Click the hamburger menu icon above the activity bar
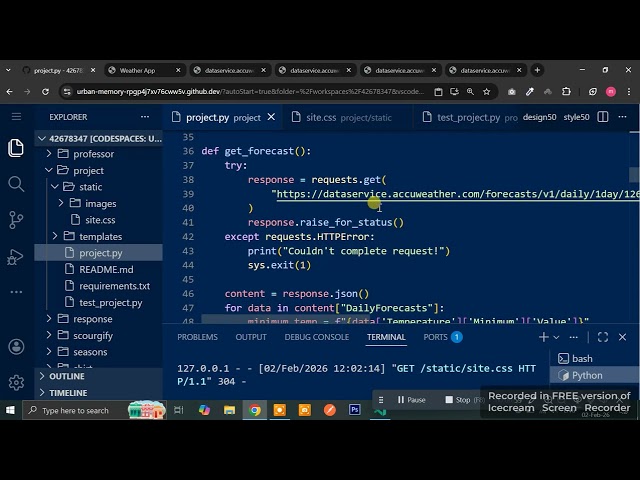Screen dimensions: 640x480 coord(16,117)
